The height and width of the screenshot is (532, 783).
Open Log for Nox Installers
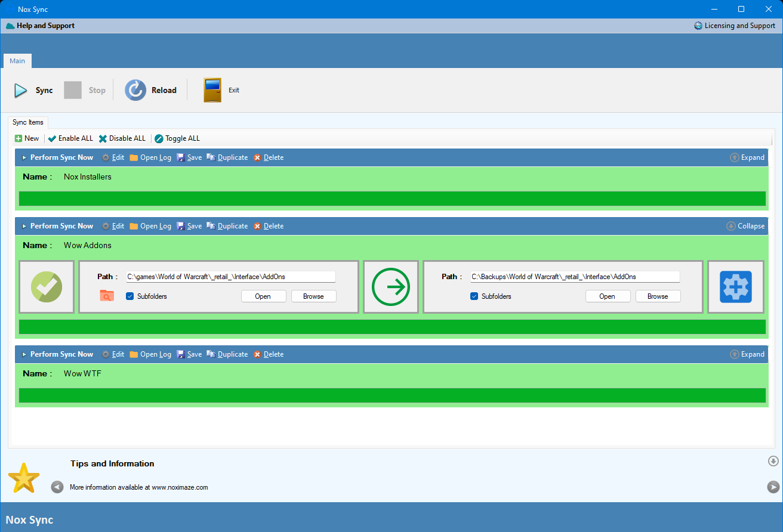[x=150, y=157]
